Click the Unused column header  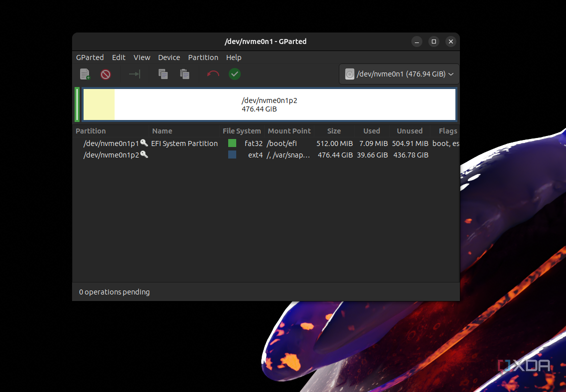point(410,131)
